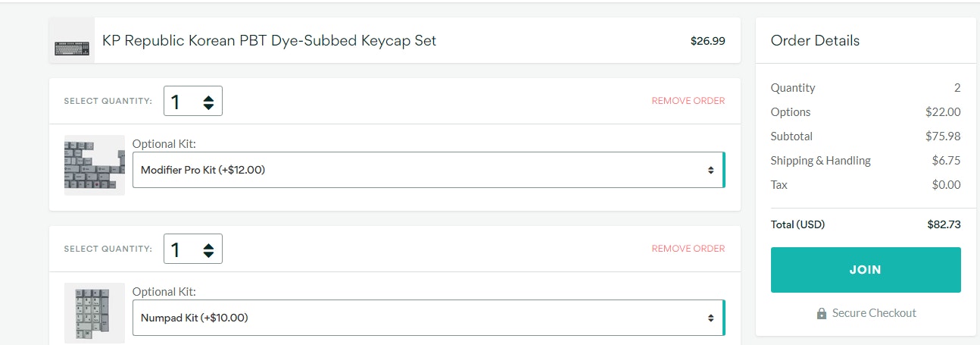Expand the Numpad Kit optional kit dropdown
The height and width of the screenshot is (345, 980).
[428, 318]
